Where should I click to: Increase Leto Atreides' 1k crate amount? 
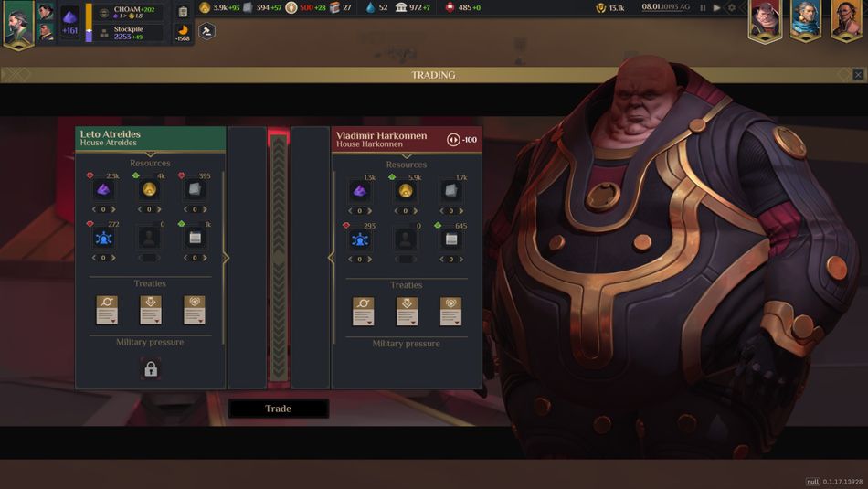tap(205, 258)
